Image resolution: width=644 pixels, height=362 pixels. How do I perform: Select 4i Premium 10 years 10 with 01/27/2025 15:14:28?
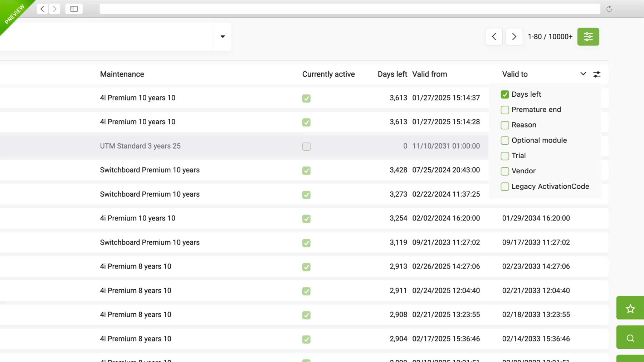click(x=244, y=122)
